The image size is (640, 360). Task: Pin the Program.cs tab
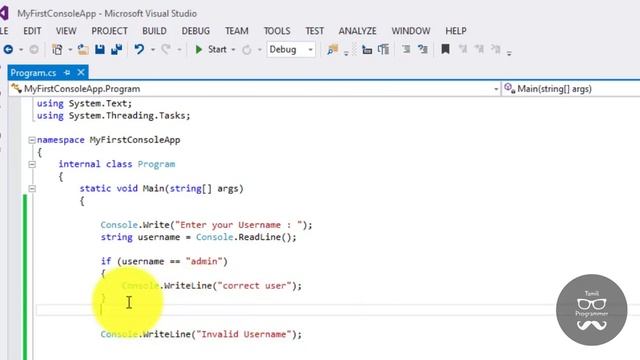[67, 73]
